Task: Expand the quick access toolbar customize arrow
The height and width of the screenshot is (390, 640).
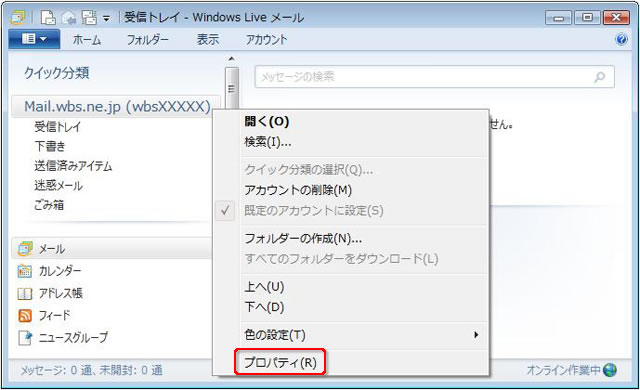Action: pos(106,18)
